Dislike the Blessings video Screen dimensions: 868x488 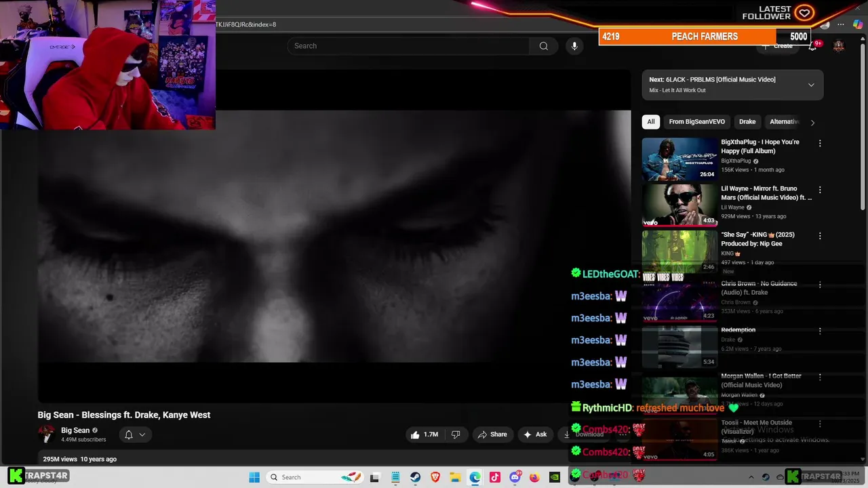click(x=456, y=434)
